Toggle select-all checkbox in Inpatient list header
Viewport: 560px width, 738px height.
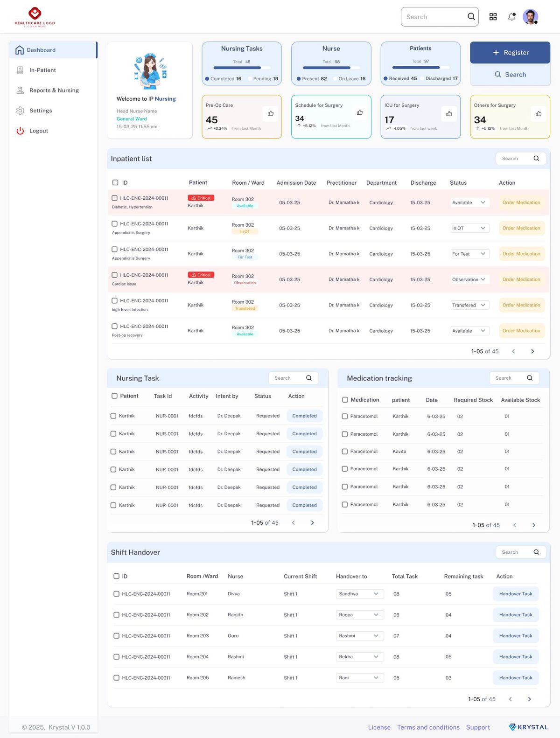pyautogui.click(x=115, y=182)
